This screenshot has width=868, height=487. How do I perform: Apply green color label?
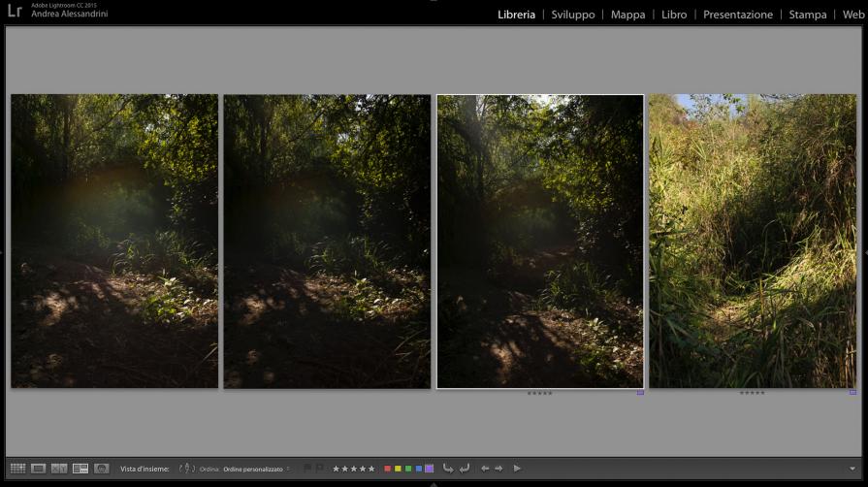(408, 469)
